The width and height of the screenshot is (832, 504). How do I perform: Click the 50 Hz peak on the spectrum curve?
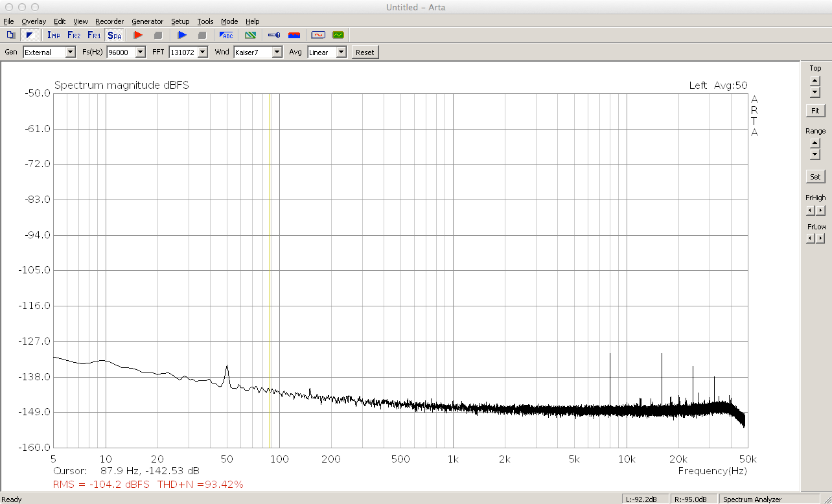pyautogui.click(x=227, y=367)
